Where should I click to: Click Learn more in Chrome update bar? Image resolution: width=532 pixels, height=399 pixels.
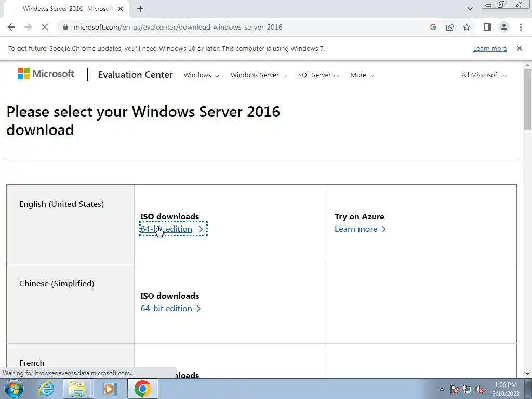tap(490, 48)
